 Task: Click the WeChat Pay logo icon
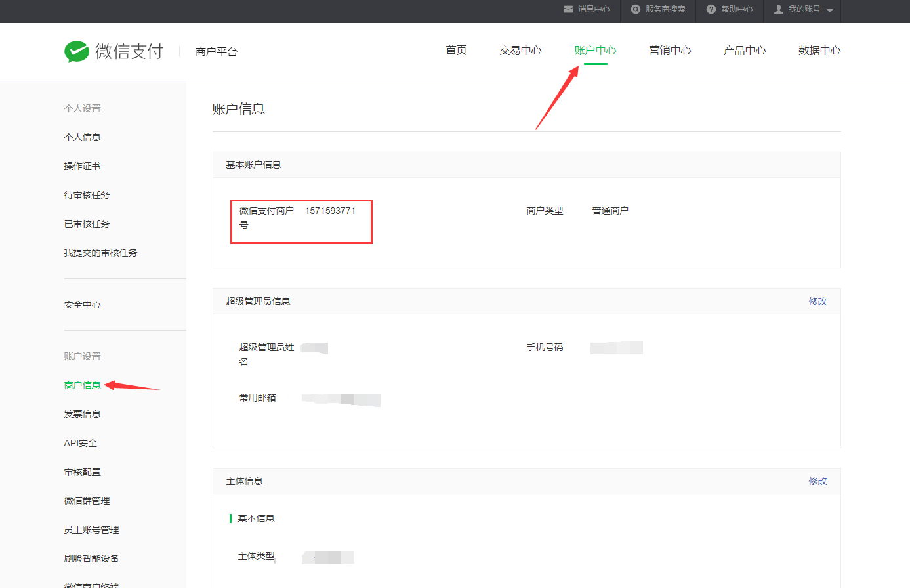pos(77,51)
